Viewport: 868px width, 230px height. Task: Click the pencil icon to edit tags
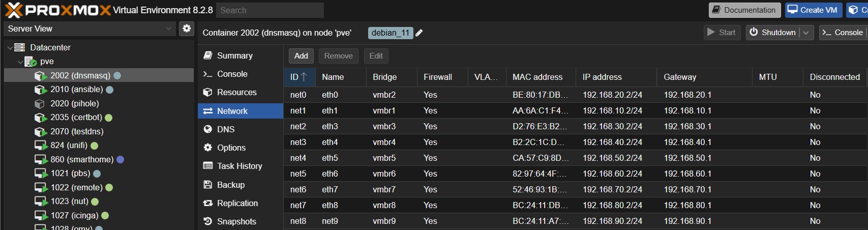tap(419, 33)
